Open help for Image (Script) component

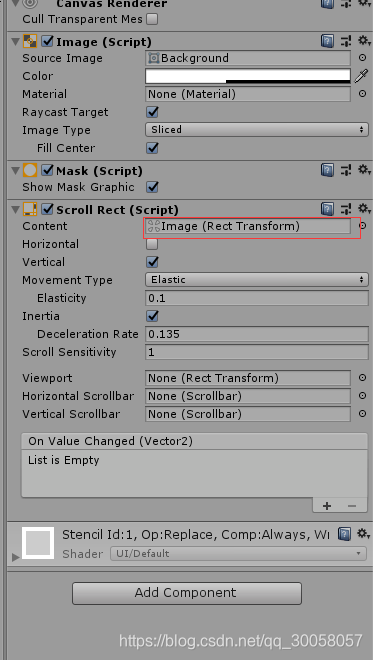pos(327,41)
